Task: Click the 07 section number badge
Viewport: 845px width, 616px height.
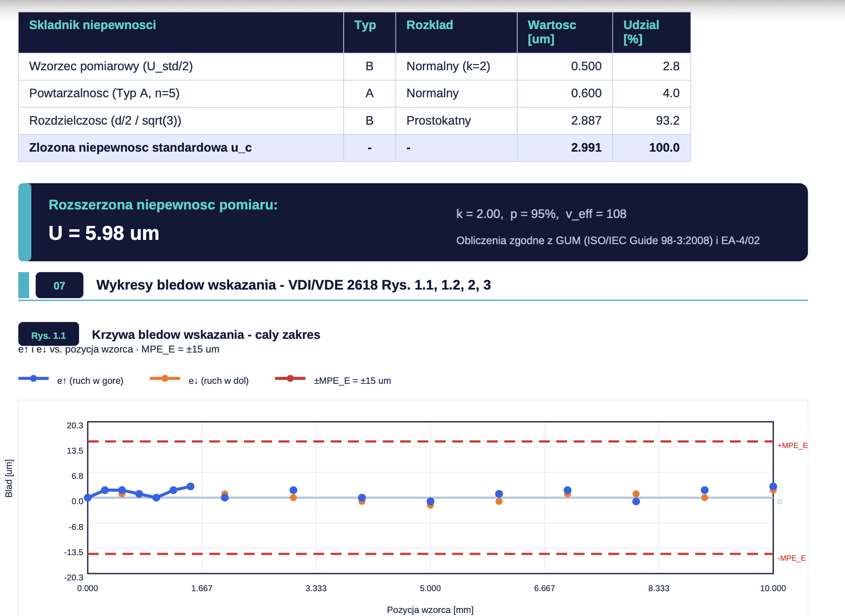Action: click(x=59, y=285)
